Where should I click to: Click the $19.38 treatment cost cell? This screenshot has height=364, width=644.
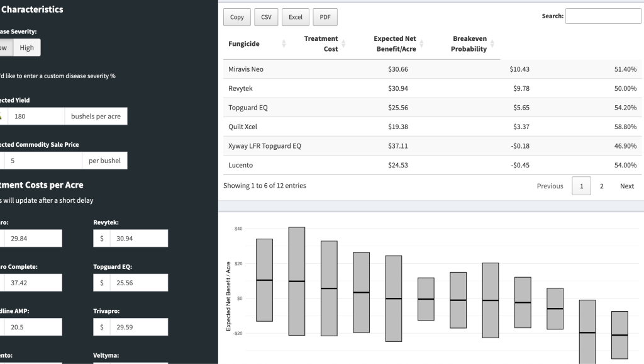point(397,127)
